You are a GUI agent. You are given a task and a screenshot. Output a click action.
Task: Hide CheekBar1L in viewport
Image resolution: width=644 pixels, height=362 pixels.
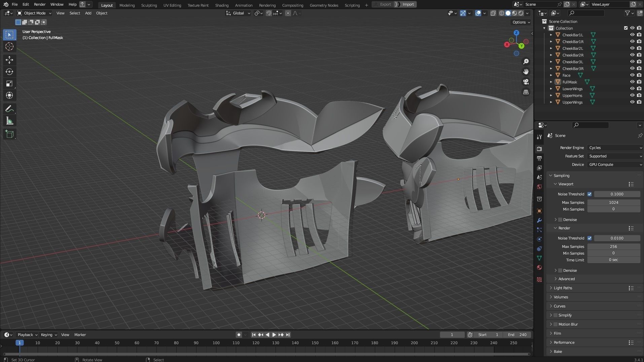632,35
